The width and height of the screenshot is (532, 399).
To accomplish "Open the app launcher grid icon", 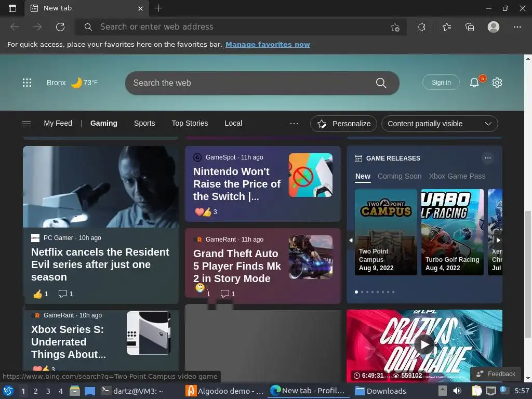I will click(x=27, y=83).
